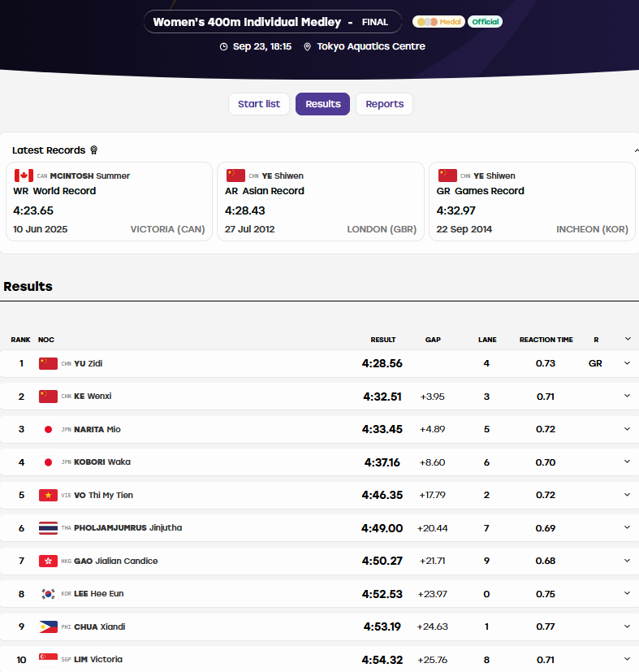Click China flag next to KE Wenxi

[x=48, y=397]
